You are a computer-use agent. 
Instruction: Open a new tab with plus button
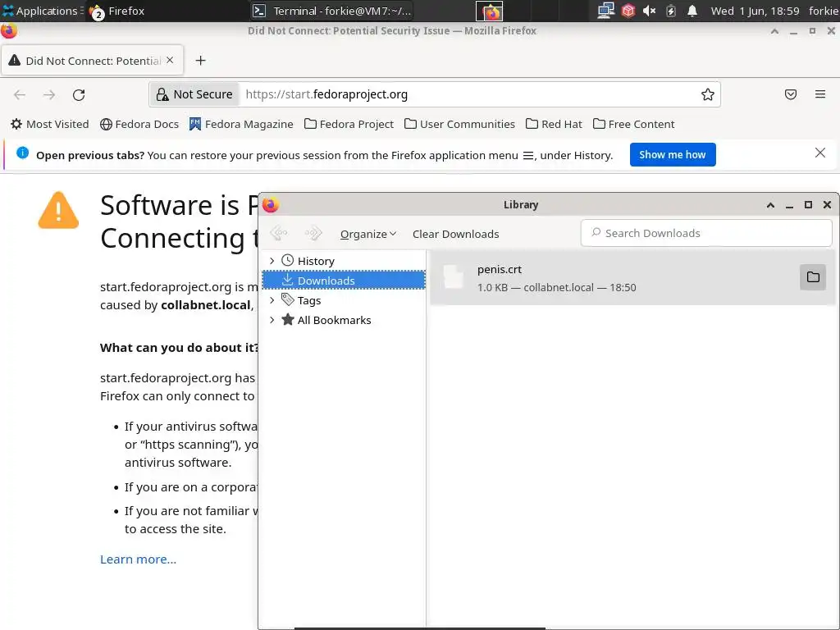pos(200,61)
